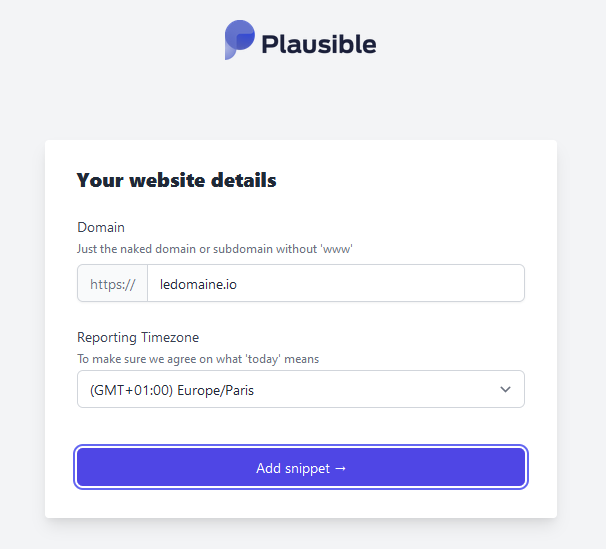
Task: Click the arrow inside Add snippet button
Action: [341, 468]
